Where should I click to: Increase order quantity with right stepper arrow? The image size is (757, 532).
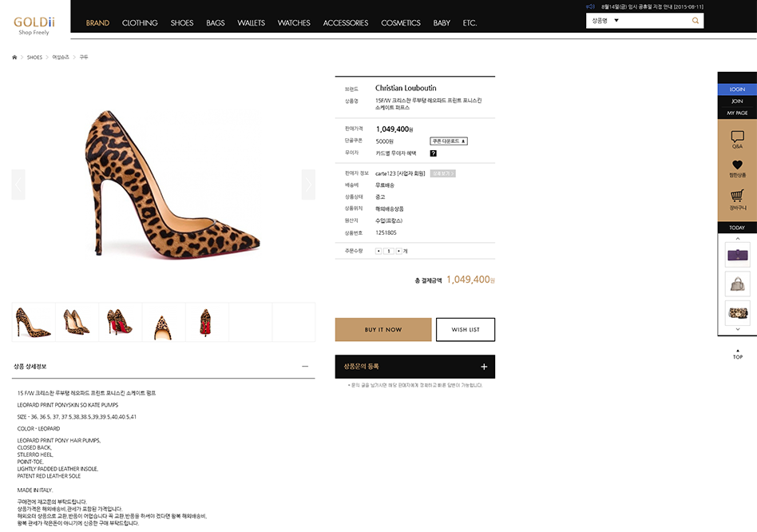tap(398, 251)
